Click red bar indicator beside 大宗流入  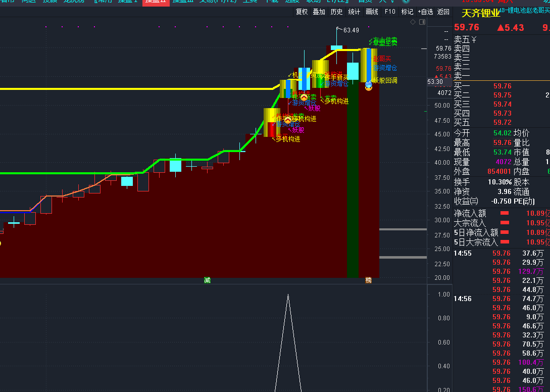click(x=505, y=223)
